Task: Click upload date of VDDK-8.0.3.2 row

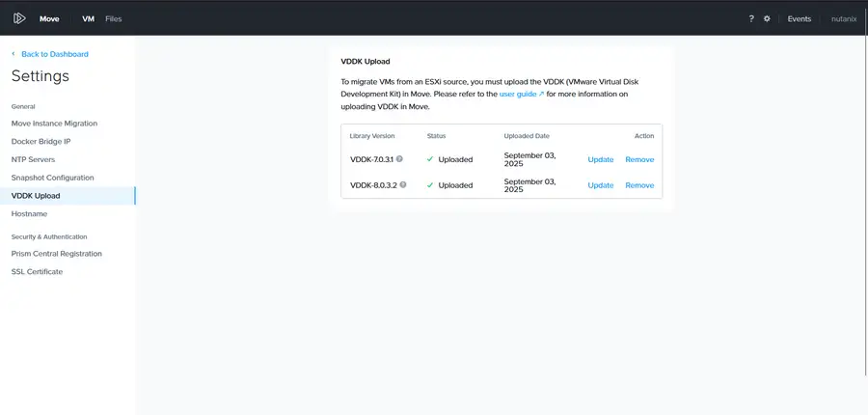Action: [529, 185]
